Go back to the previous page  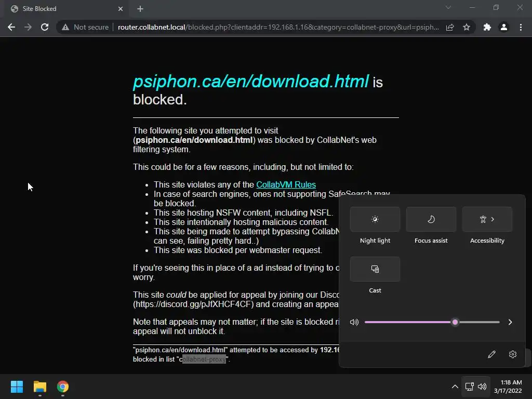coord(11,27)
